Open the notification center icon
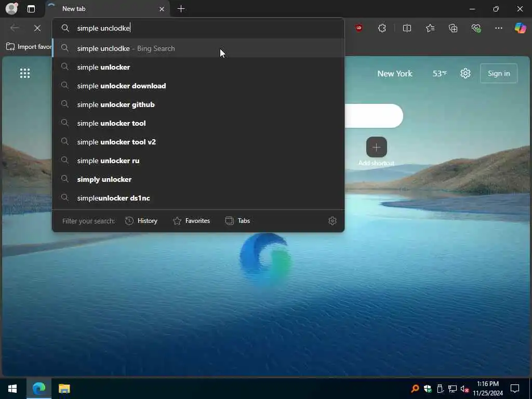Image resolution: width=532 pixels, height=399 pixels. [515, 389]
